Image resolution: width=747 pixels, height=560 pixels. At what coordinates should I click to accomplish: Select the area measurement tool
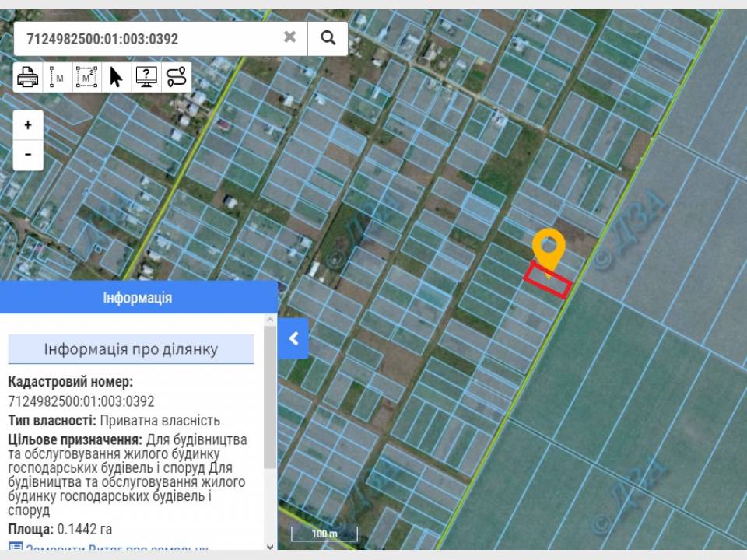[x=86, y=77]
